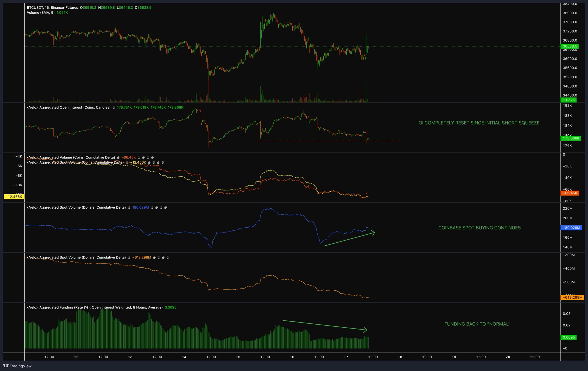Select the Aggregated Funding (Rate (%)) indicator title
Image resolution: width=588 pixels, height=371 pixels.
pyautogui.click(x=95, y=307)
